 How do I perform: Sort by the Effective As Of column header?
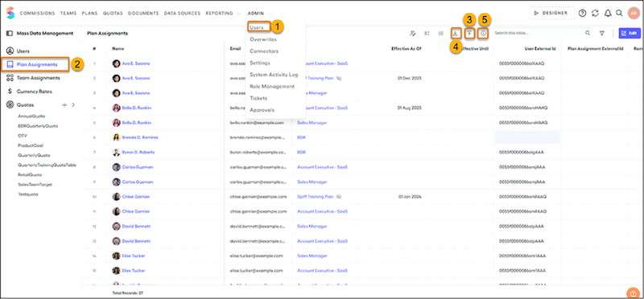click(407, 48)
